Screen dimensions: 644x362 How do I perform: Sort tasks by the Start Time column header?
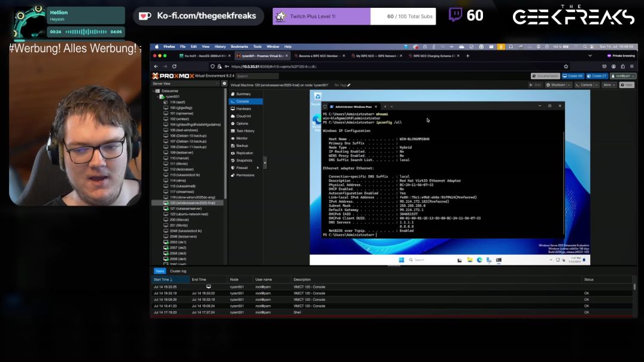(x=171, y=280)
